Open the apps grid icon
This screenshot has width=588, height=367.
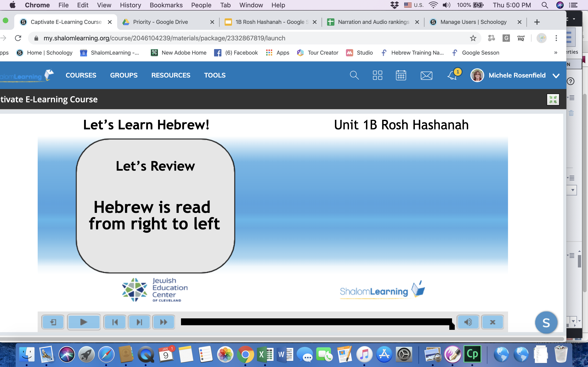click(x=377, y=75)
